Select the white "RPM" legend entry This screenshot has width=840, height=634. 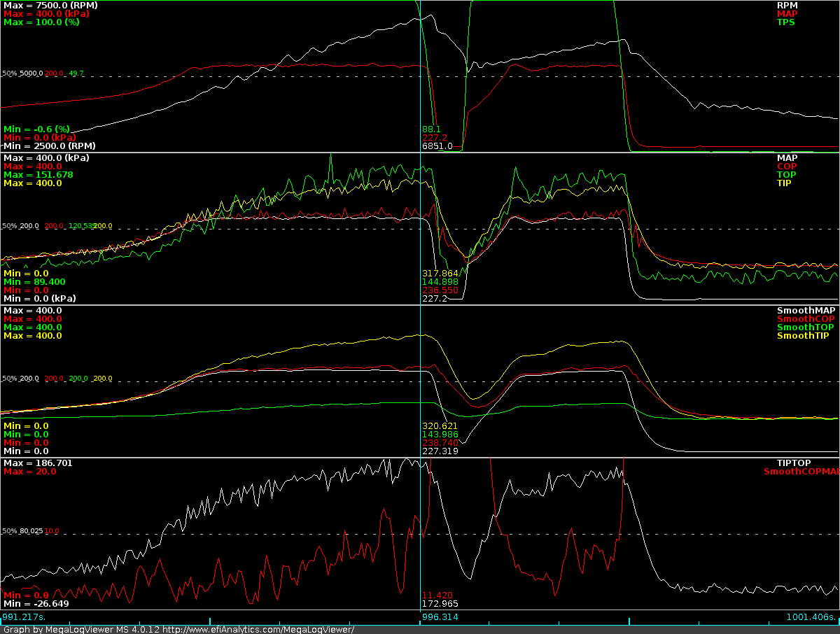[787, 5]
